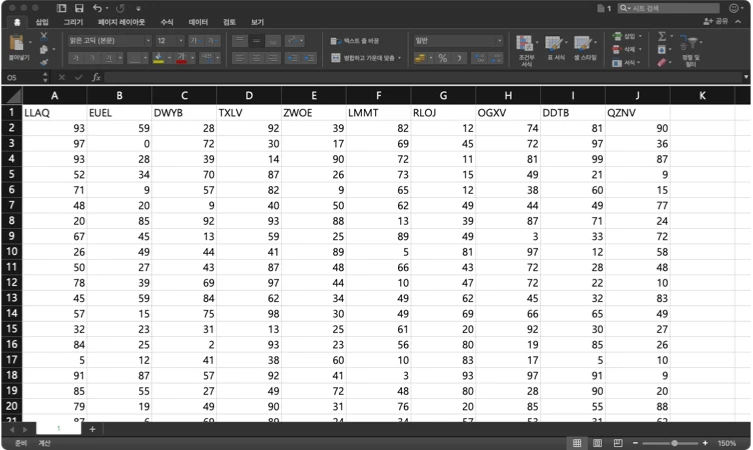Click the Paste clipboard icon

click(17, 43)
